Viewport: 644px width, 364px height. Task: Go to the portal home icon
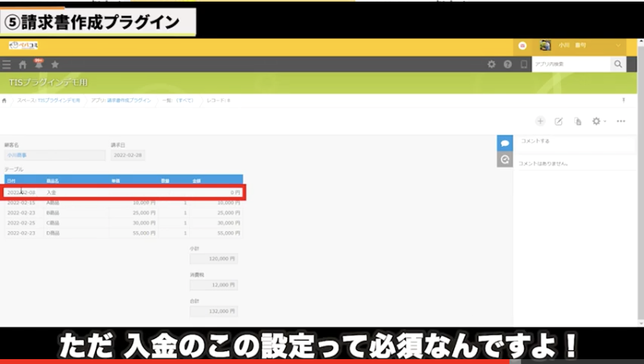tap(23, 64)
